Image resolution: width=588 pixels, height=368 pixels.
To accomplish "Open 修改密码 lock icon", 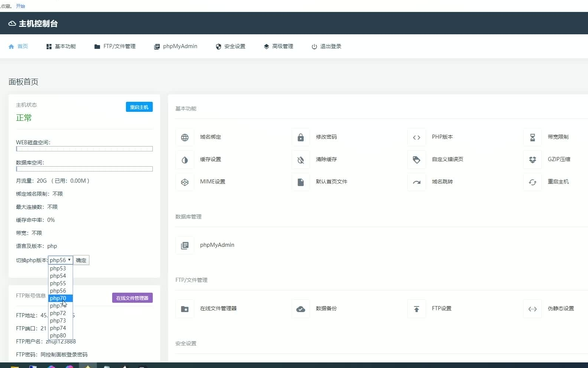I will coord(301,137).
